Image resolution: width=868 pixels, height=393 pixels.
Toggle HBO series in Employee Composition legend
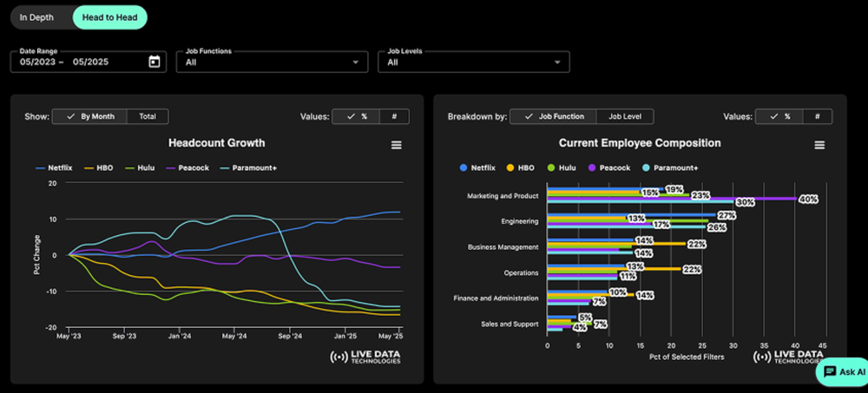(x=521, y=167)
